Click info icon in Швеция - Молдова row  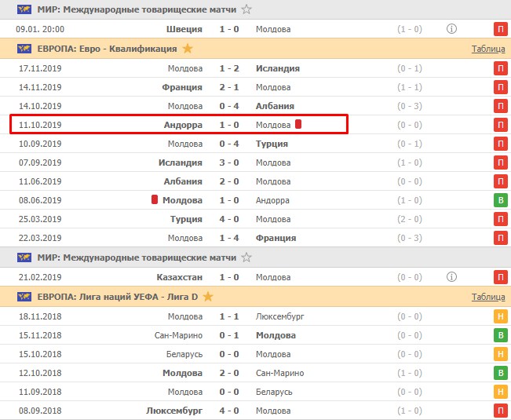pyautogui.click(x=451, y=29)
